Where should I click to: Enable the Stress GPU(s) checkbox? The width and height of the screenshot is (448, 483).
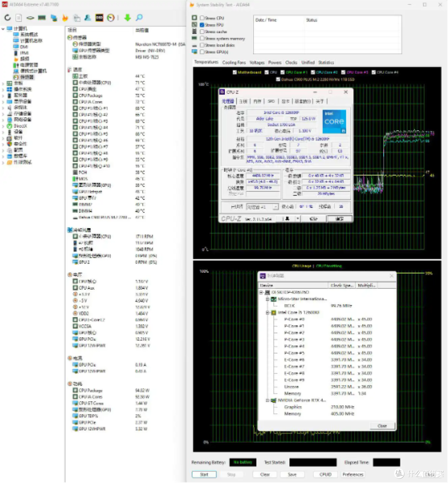point(202,52)
